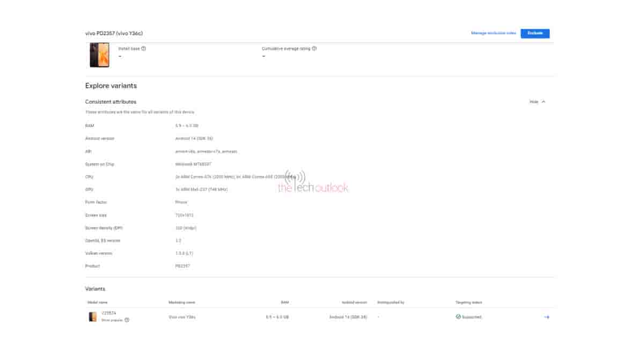Click the variant row phone thumbnail
The height and width of the screenshot is (362, 644).
click(x=93, y=317)
